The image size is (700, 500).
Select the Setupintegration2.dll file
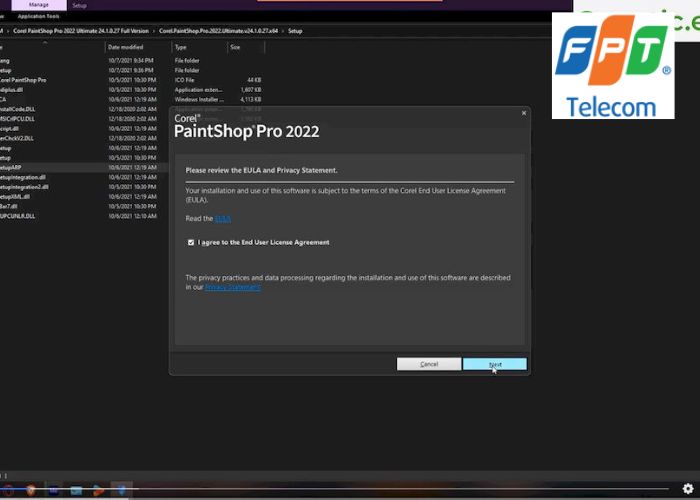pyautogui.click(x=24, y=188)
